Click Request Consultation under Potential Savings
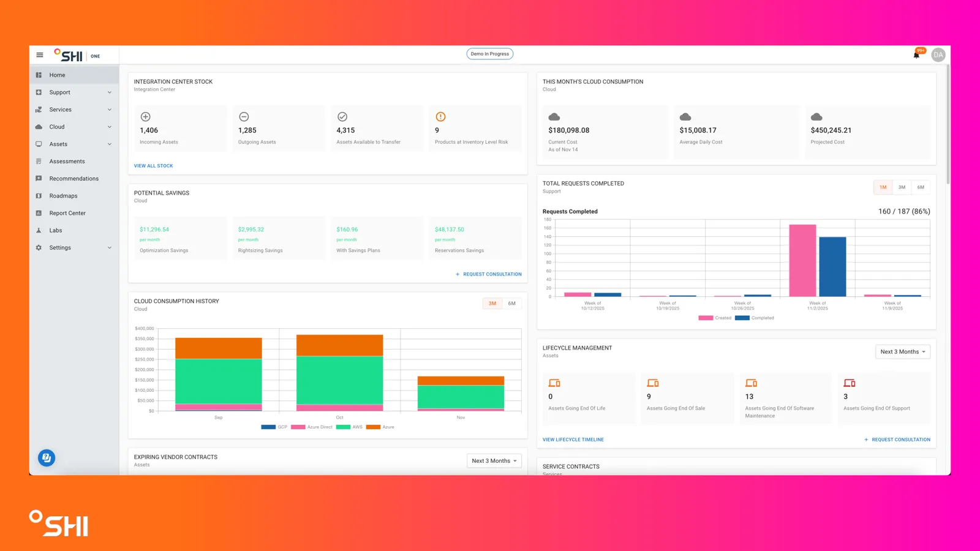 tap(489, 274)
